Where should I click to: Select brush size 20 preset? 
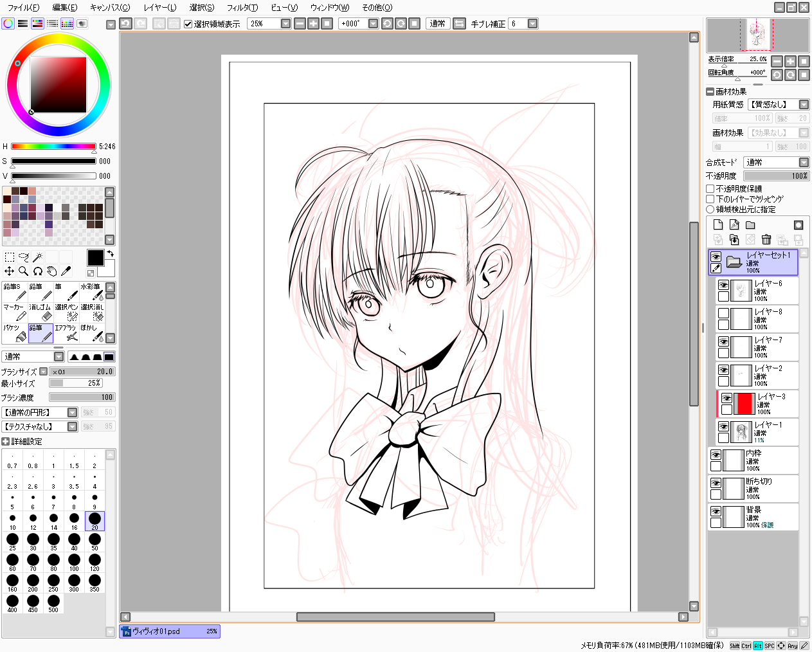point(95,520)
